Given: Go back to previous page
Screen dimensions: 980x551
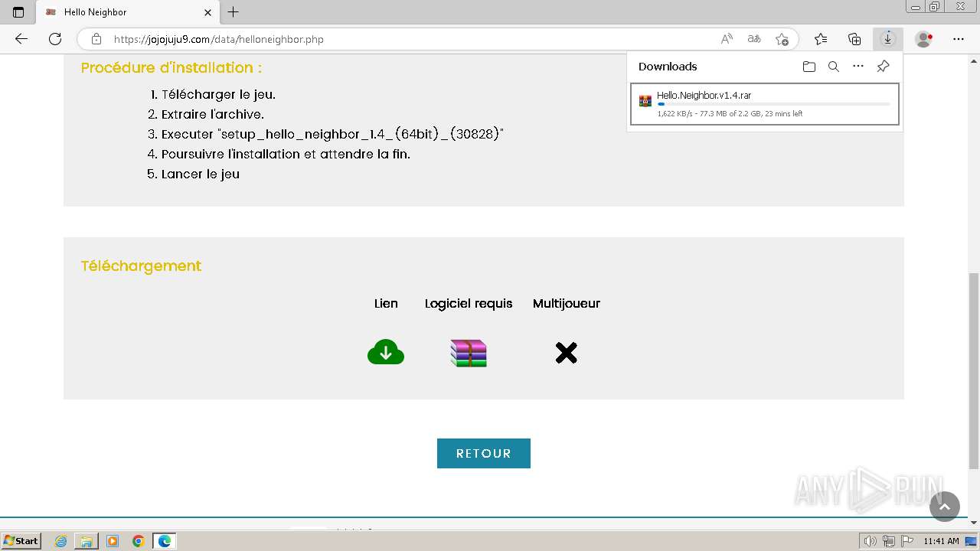Looking at the screenshot, I should coord(21,38).
